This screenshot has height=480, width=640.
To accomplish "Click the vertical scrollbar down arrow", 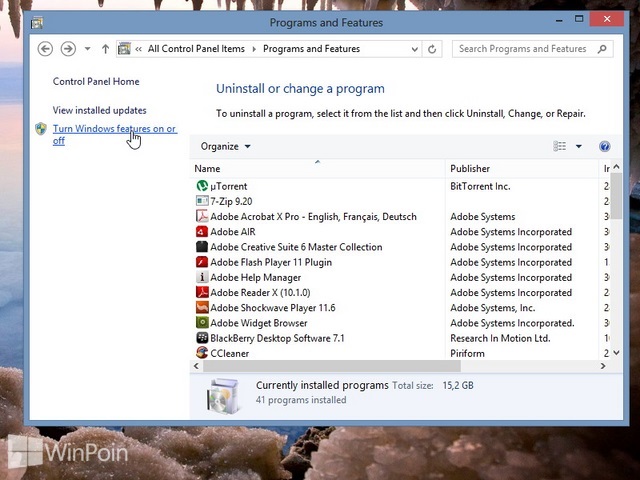I will (x=616, y=353).
